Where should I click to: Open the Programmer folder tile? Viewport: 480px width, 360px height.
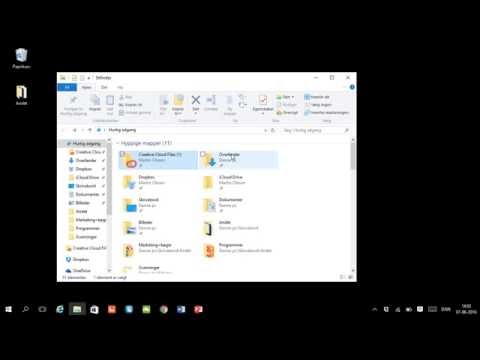pos(238,250)
